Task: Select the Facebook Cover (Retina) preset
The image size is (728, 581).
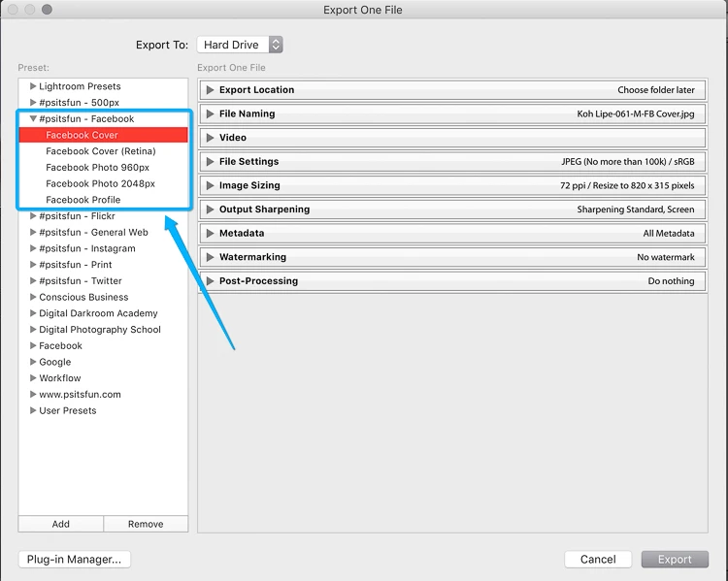Action: point(103,151)
